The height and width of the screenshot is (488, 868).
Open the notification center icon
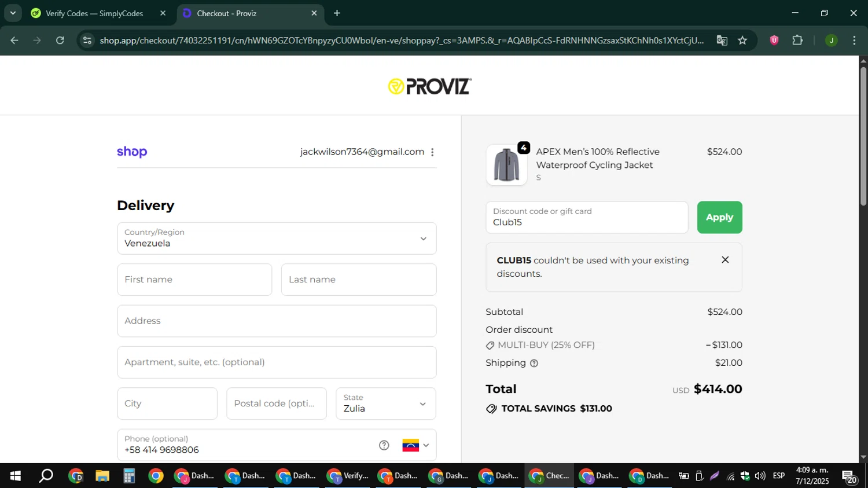849,476
